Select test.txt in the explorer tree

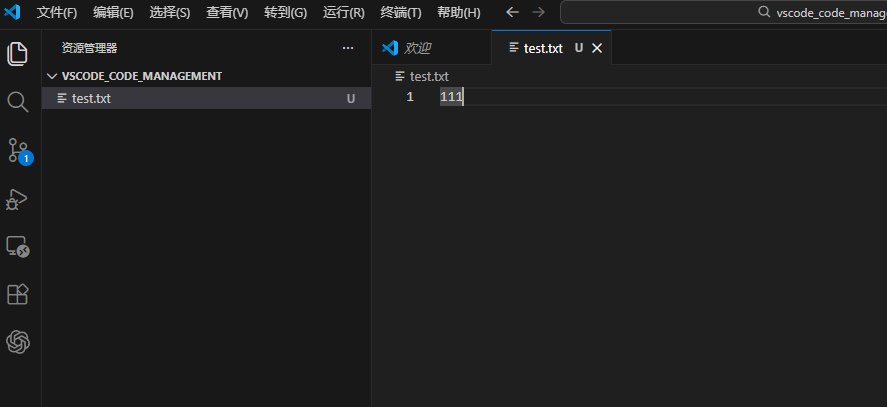point(206,98)
